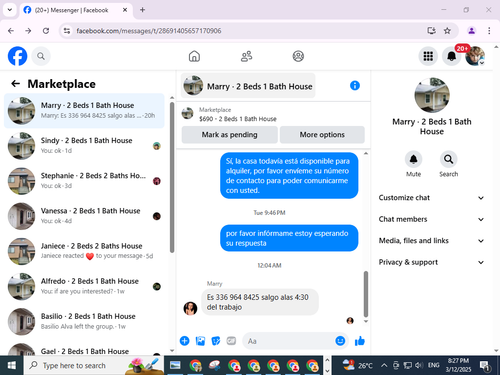Image resolution: width=500 pixels, height=375 pixels.
Task: Open the apps grid menu icon
Action: pyautogui.click(x=428, y=56)
